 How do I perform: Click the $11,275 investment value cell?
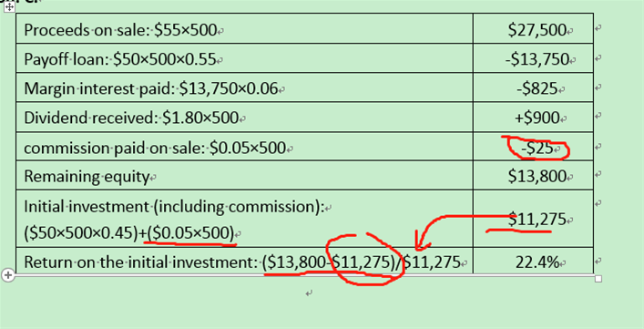pyautogui.click(x=533, y=219)
